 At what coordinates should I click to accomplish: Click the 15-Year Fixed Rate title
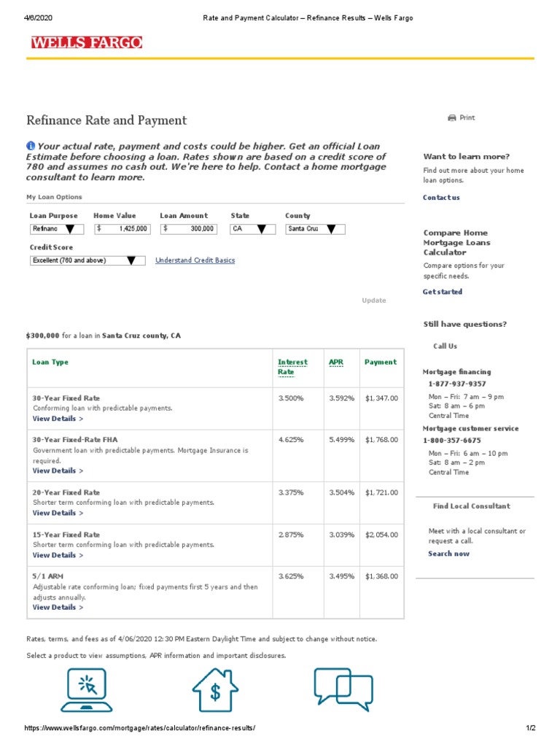66,535
